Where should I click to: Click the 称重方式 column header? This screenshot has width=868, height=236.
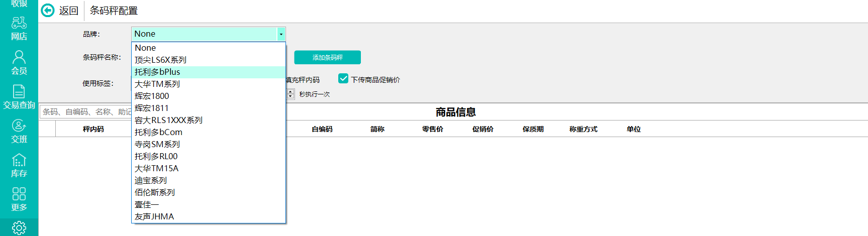[x=584, y=129]
